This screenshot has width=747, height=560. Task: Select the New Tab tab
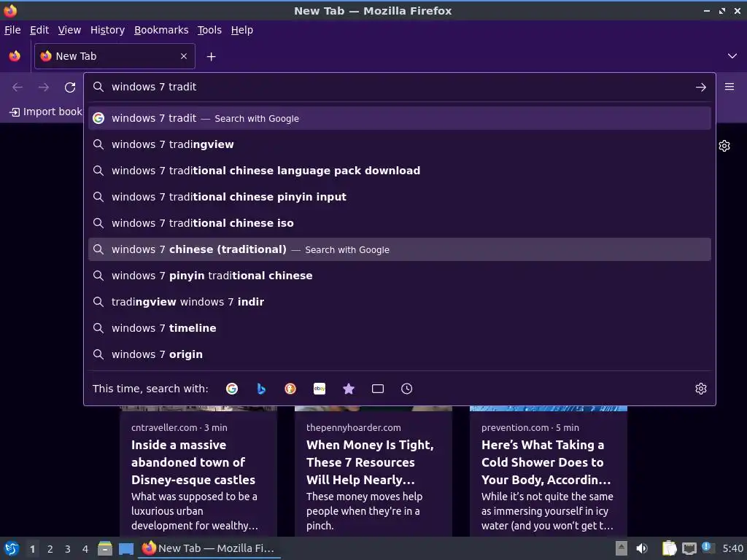115,56
